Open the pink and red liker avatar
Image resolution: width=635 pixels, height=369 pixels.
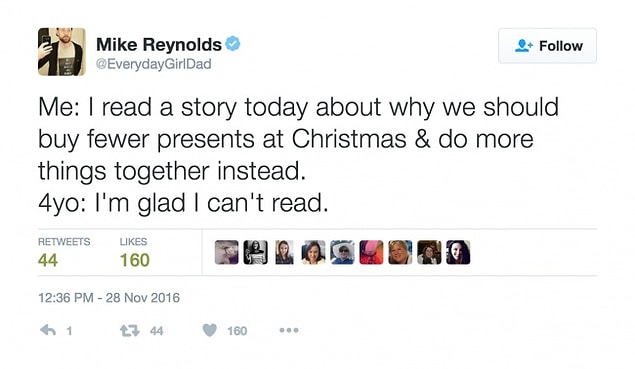371,252
